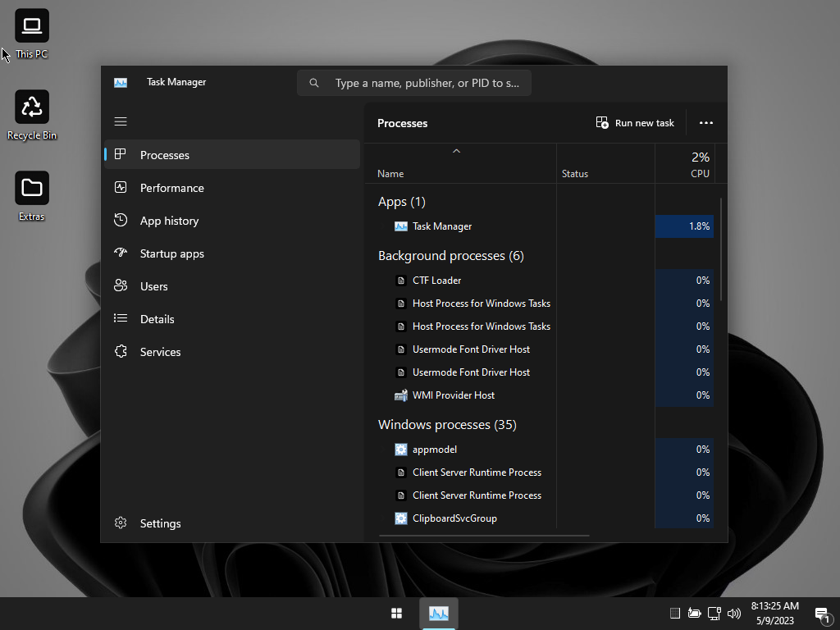Click the Task Manager title bar icon
This screenshot has width=840, height=630.
click(x=121, y=83)
